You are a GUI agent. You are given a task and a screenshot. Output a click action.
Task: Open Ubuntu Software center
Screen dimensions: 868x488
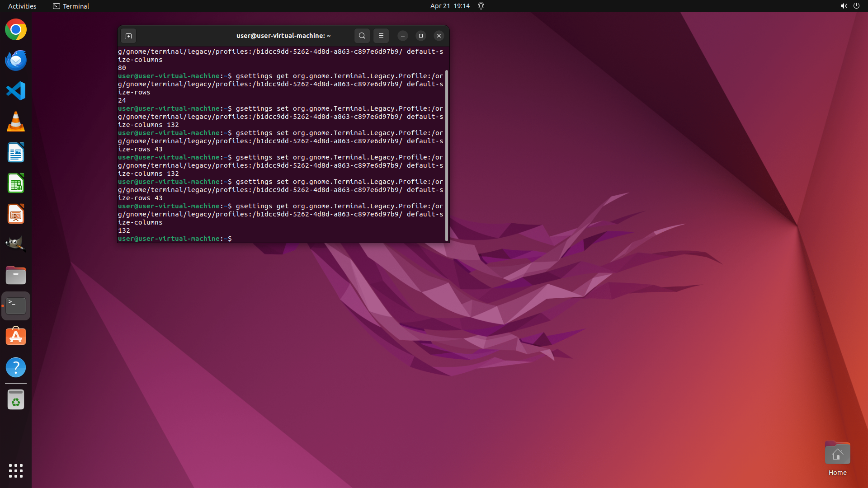tap(16, 337)
